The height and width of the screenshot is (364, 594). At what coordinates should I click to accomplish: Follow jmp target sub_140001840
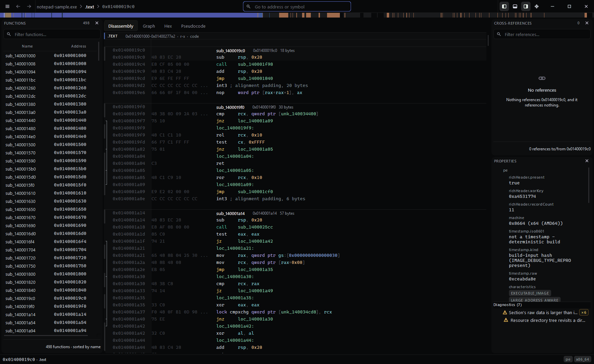point(255,79)
